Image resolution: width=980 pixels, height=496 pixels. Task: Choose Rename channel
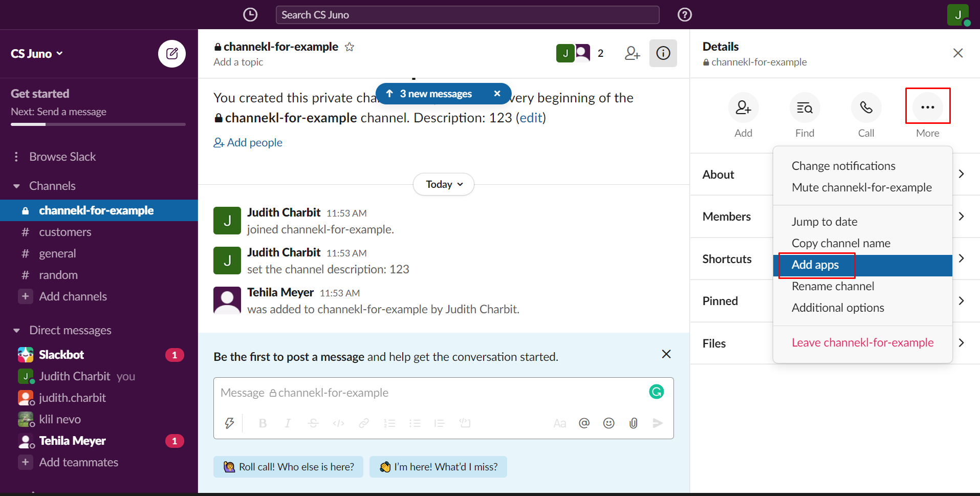pos(862,287)
